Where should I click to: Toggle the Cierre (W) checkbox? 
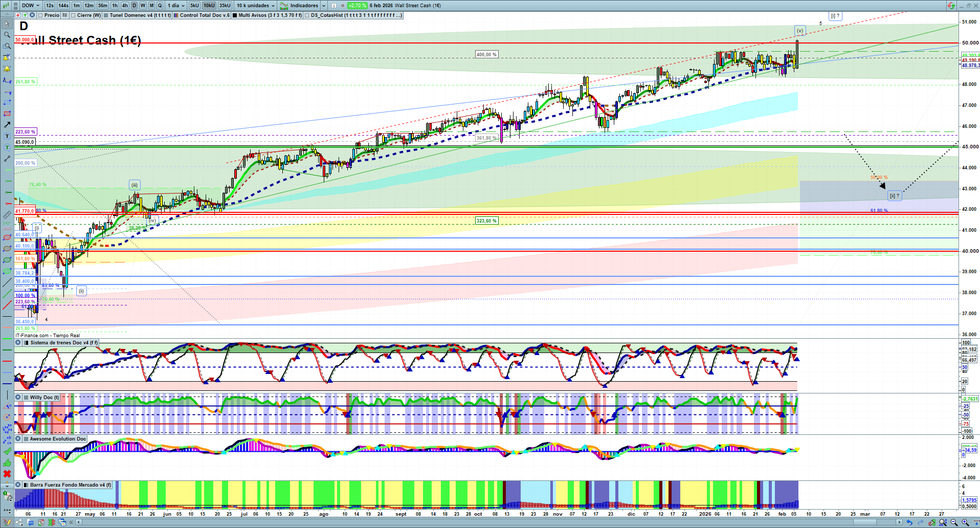click(x=73, y=15)
